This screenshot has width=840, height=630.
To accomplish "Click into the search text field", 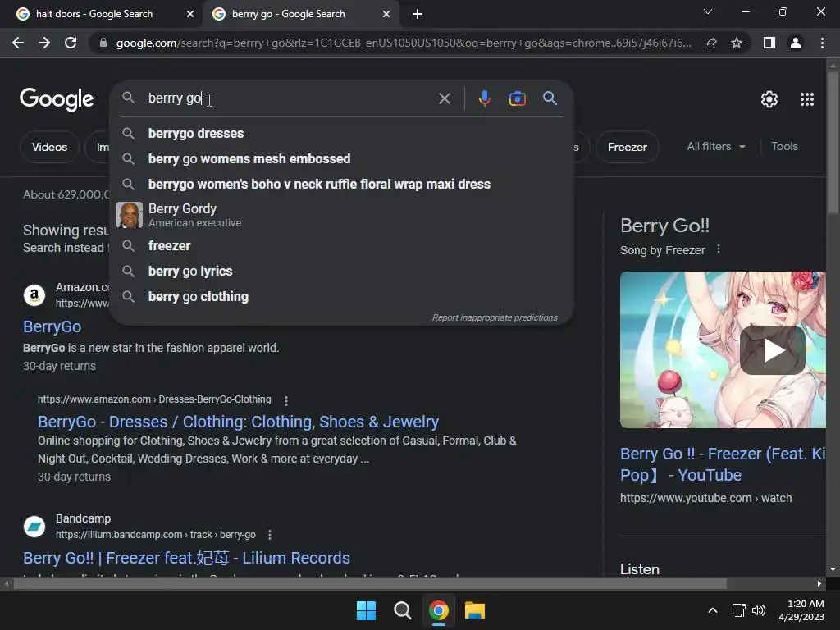I will (290, 98).
